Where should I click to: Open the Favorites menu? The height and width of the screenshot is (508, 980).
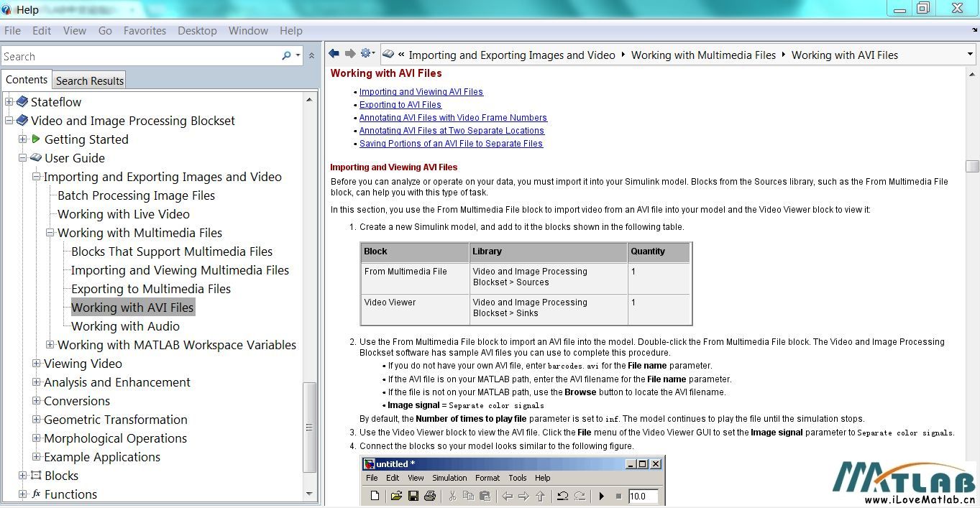click(145, 31)
